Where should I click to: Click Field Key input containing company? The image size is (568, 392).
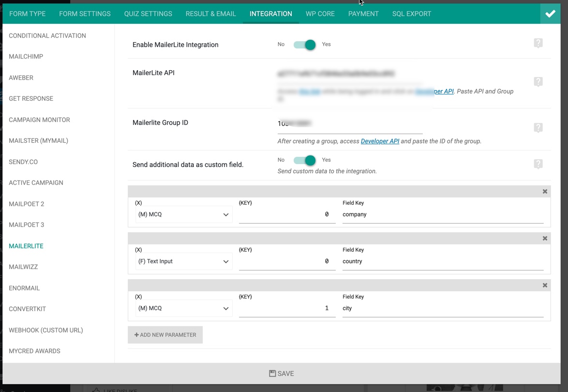[443, 214]
